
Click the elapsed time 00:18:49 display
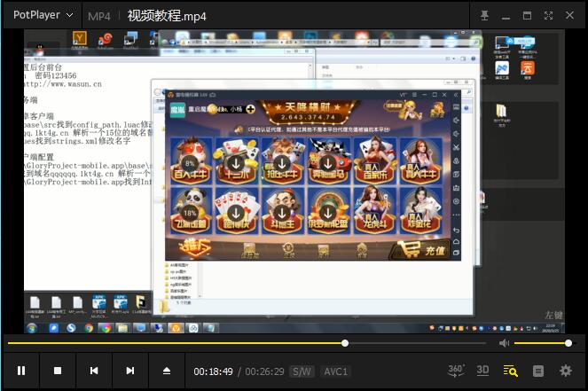pyautogui.click(x=213, y=371)
